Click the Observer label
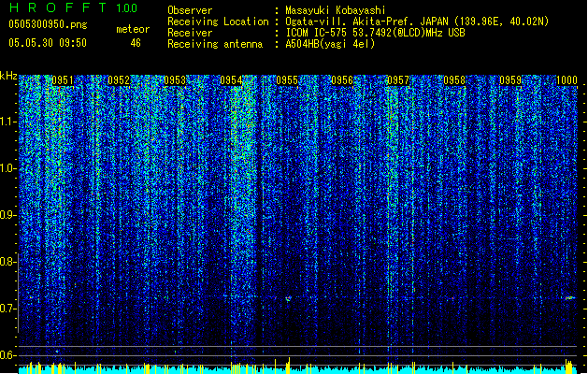This screenshot has width=588, height=374. [x=190, y=10]
